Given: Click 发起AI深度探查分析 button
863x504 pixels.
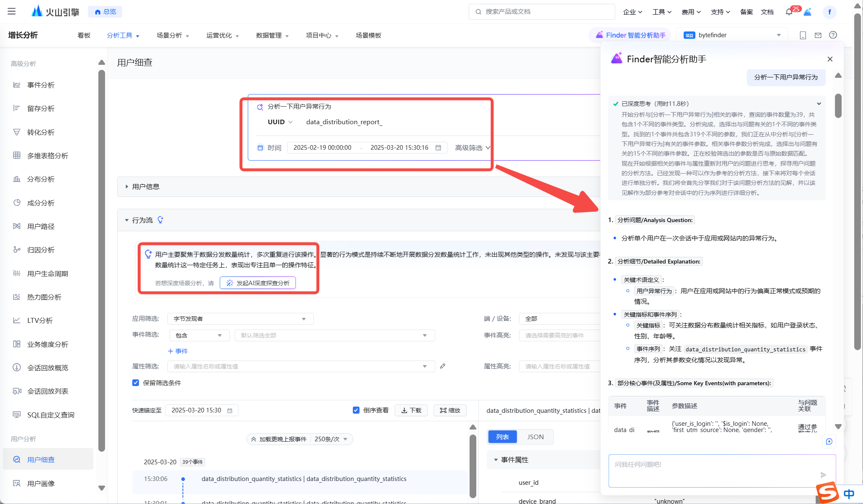Looking at the screenshot, I should click(x=258, y=283).
